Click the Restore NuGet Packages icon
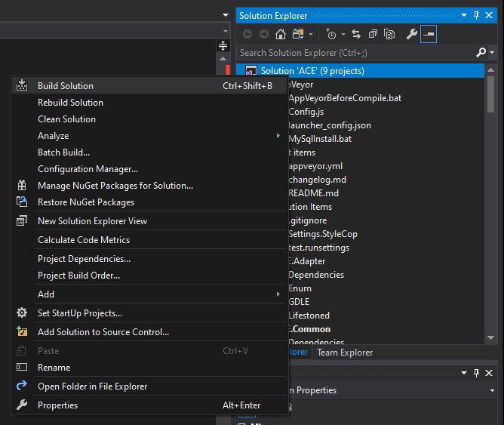504x425 pixels. coord(22,202)
